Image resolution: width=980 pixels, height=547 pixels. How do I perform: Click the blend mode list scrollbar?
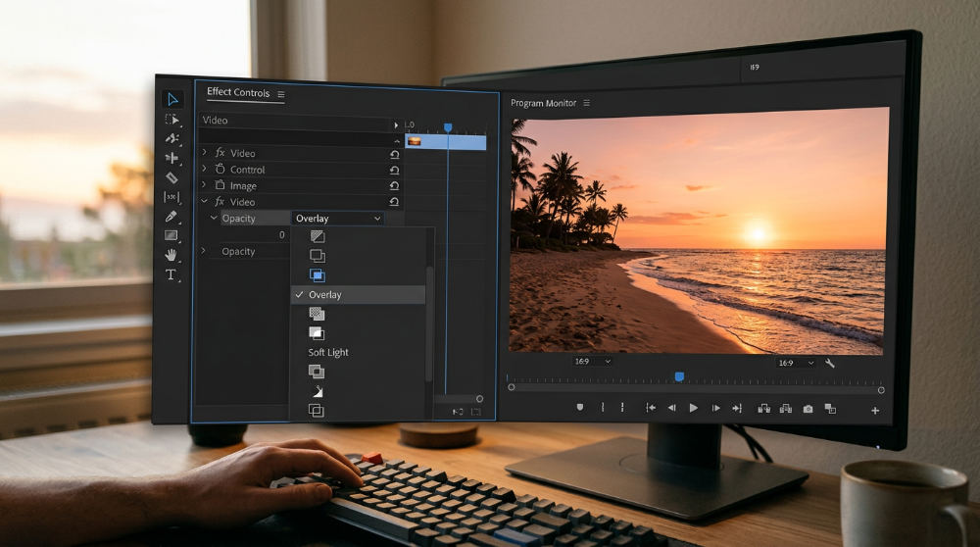click(429, 323)
